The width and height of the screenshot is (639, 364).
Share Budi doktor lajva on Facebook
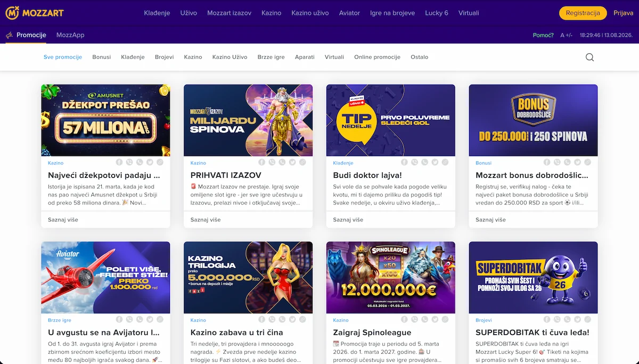coord(405,162)
